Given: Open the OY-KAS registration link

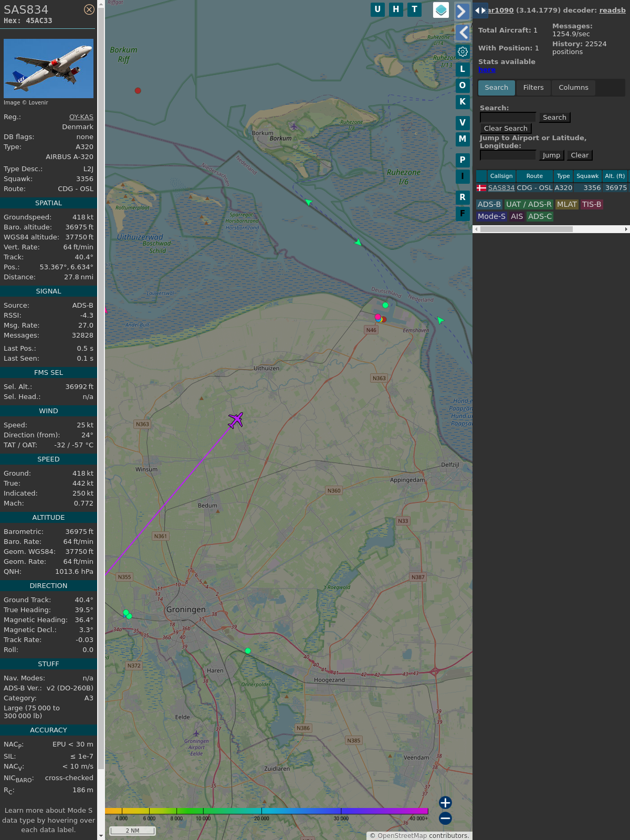Looking at the screenshot, I should [81, 117].
